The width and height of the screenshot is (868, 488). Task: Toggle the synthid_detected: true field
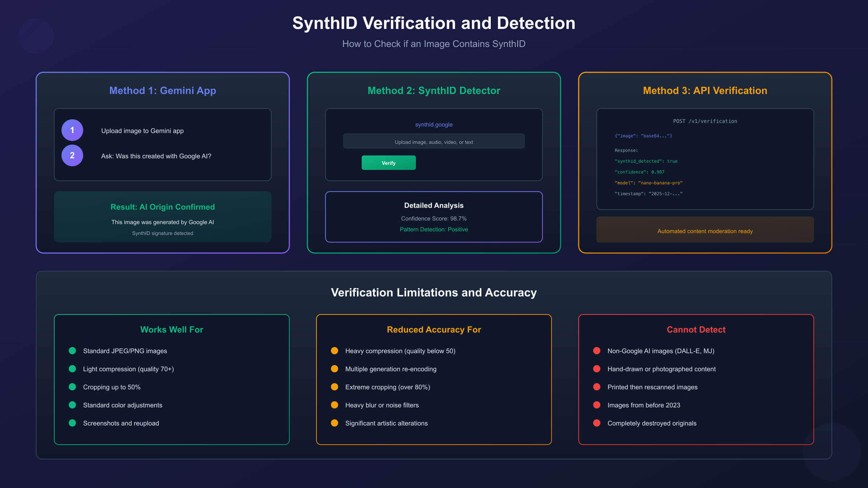[646, 161]
